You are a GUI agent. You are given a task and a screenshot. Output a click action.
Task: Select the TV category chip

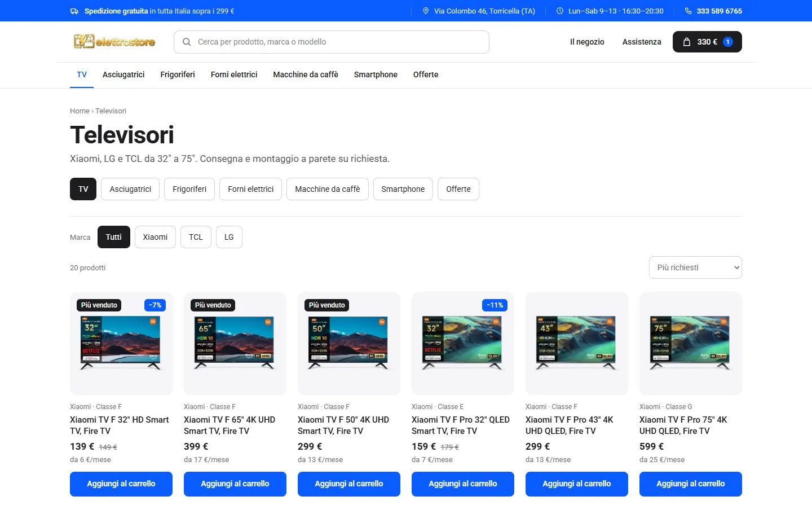83,189
